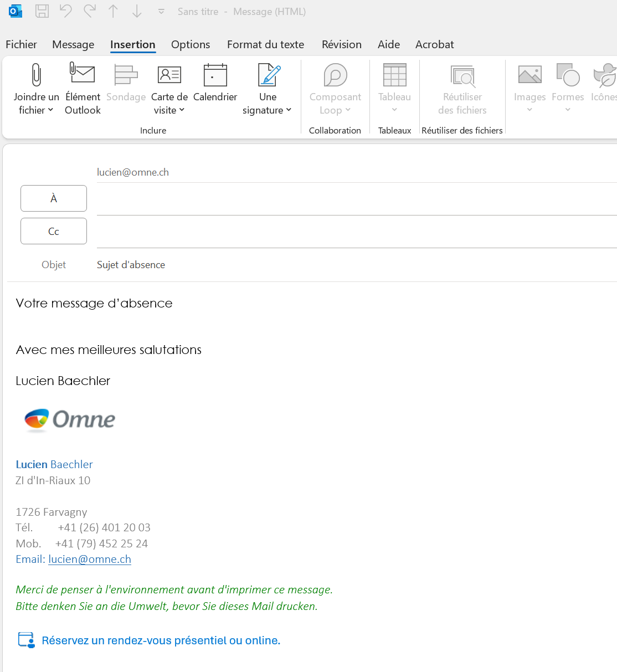Click the Images insert icon
Screen dimensions: 617x672
pyautogui.click(x=529, y=75)
